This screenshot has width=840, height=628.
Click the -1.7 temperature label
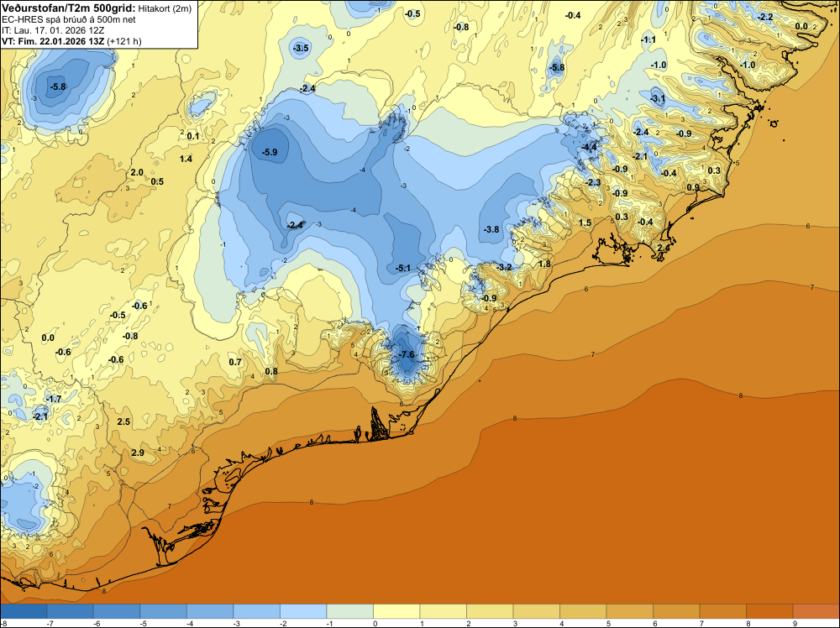pyautogui.click(x=53, y=399)
